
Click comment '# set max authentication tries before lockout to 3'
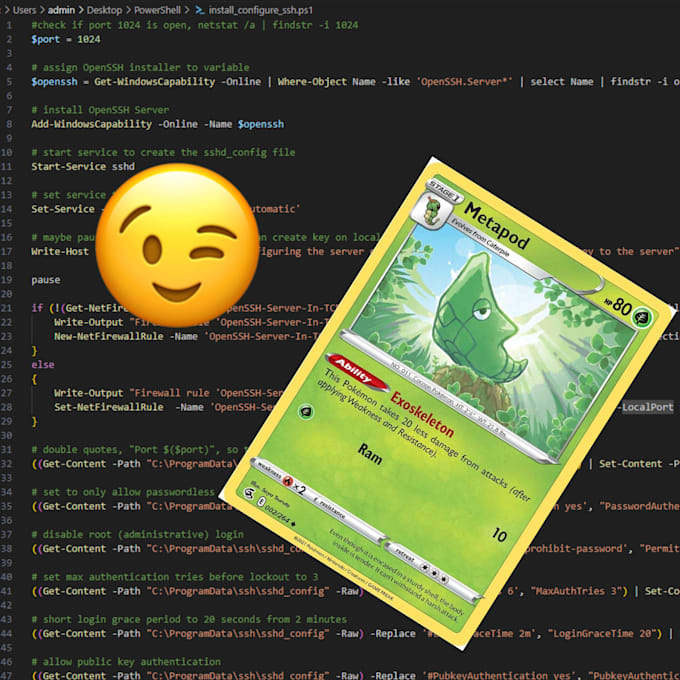[x=175, y=577]
